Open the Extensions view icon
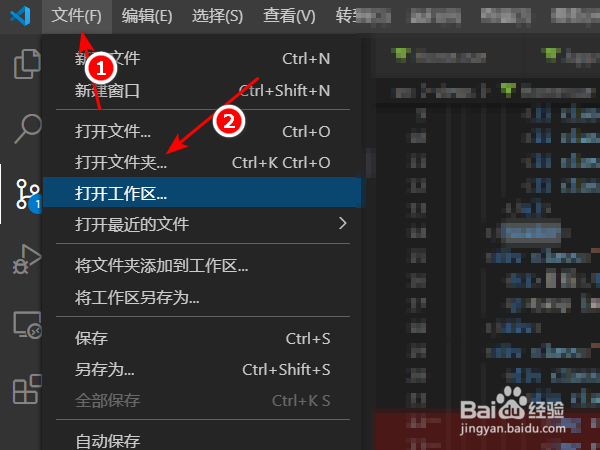This screenshot has width=600, height=450. click(27, 389)
